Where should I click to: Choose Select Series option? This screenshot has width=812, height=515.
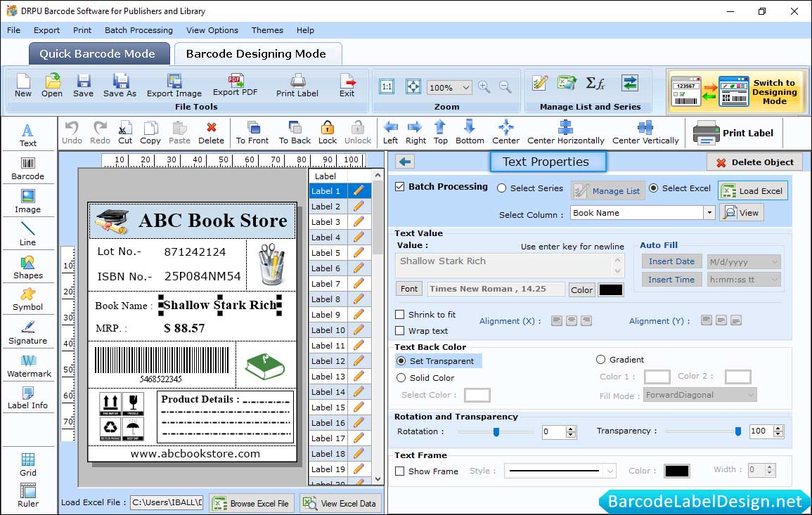(501, 188)
